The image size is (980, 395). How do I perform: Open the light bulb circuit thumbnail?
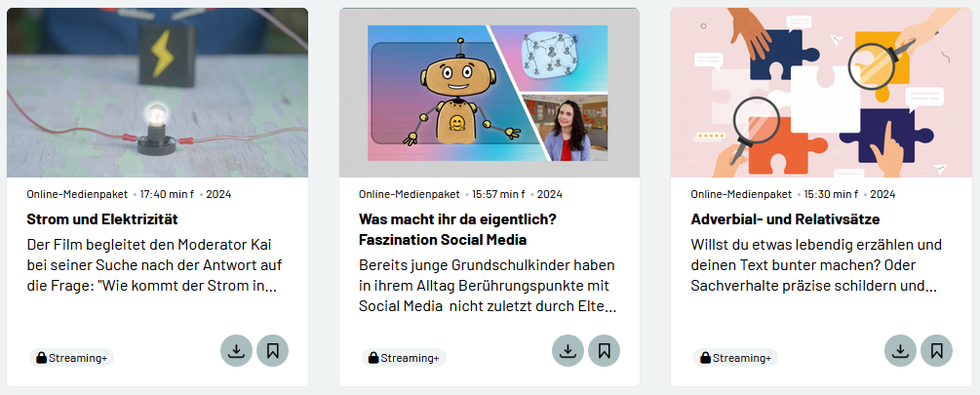point(158,93)
